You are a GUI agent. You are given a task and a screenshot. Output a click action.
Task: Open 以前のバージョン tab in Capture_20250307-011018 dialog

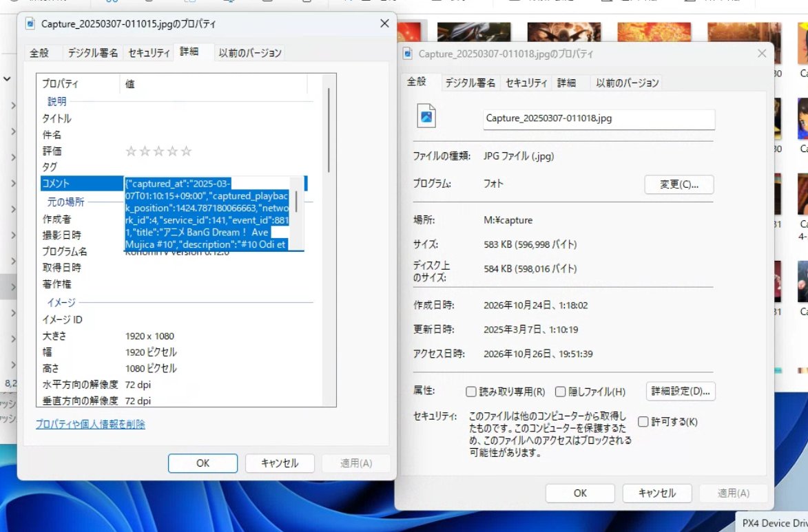coord(627,83)
